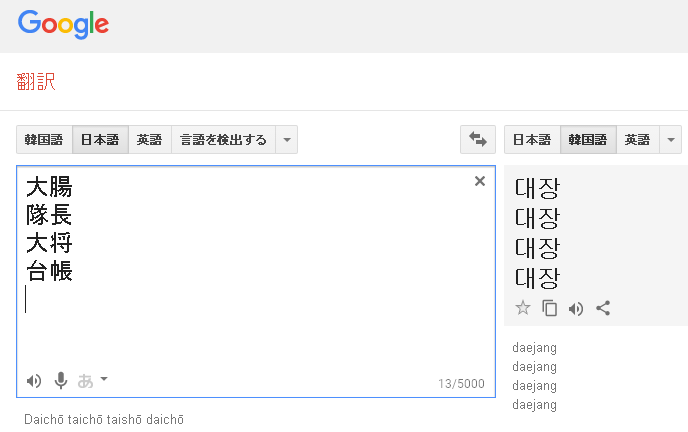
Task: Listen to the source text speaker icon
Action: (34, 380)
